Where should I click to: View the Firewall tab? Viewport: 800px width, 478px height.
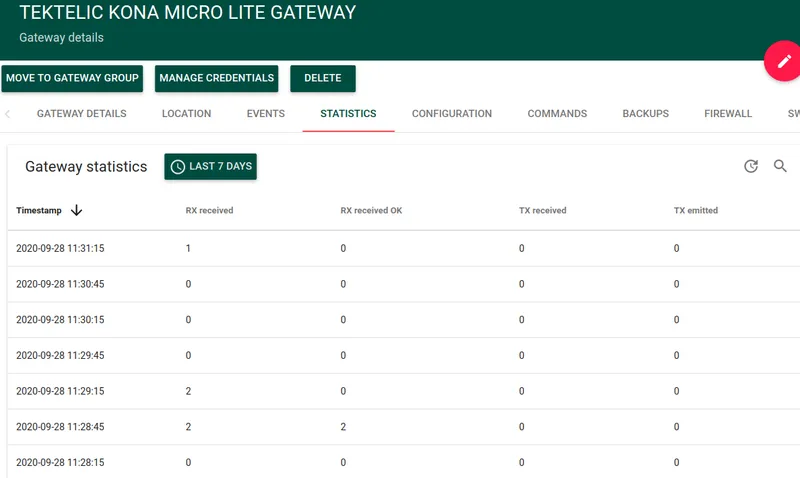tap(728, 114)
